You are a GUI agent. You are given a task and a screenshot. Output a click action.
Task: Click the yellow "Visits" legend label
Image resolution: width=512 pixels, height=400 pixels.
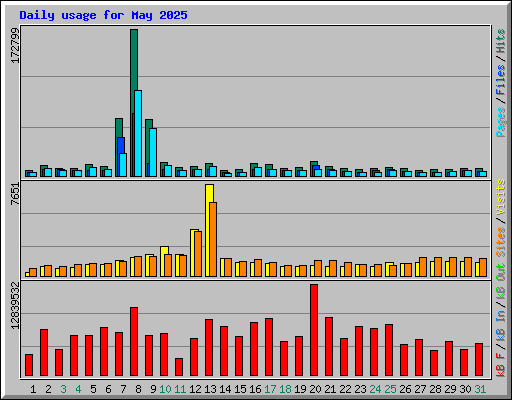500,197
